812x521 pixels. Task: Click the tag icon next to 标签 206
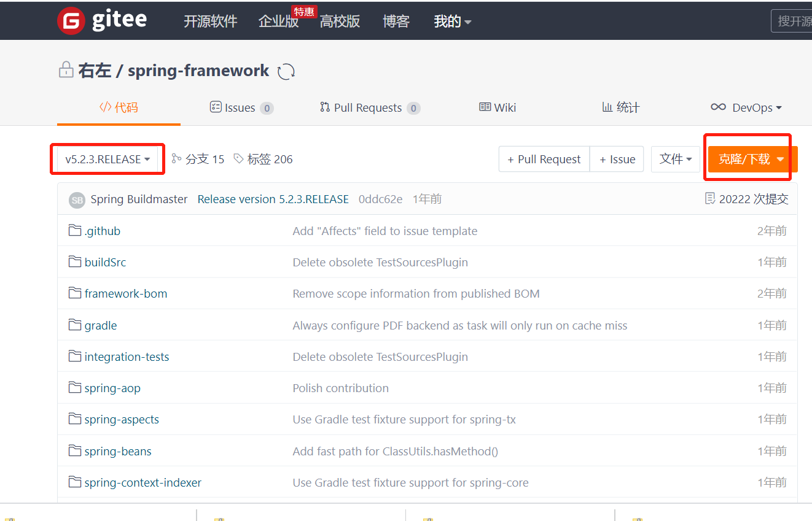click(x=238, y=159)
